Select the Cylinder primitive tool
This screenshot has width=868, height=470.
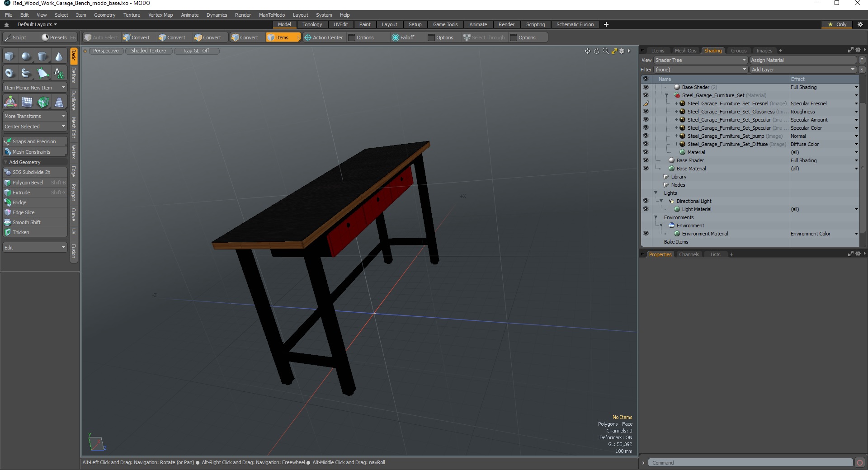(43, 56)
